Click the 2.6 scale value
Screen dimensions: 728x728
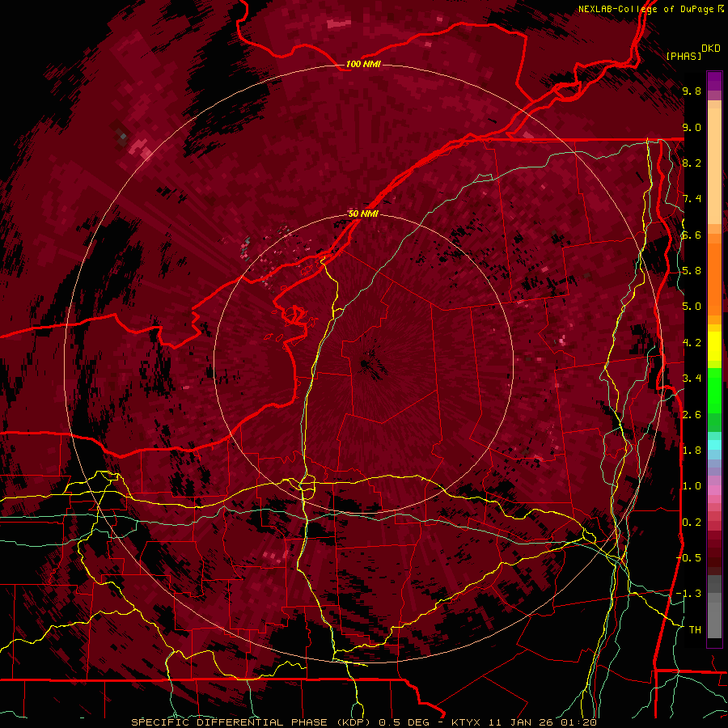692,415
